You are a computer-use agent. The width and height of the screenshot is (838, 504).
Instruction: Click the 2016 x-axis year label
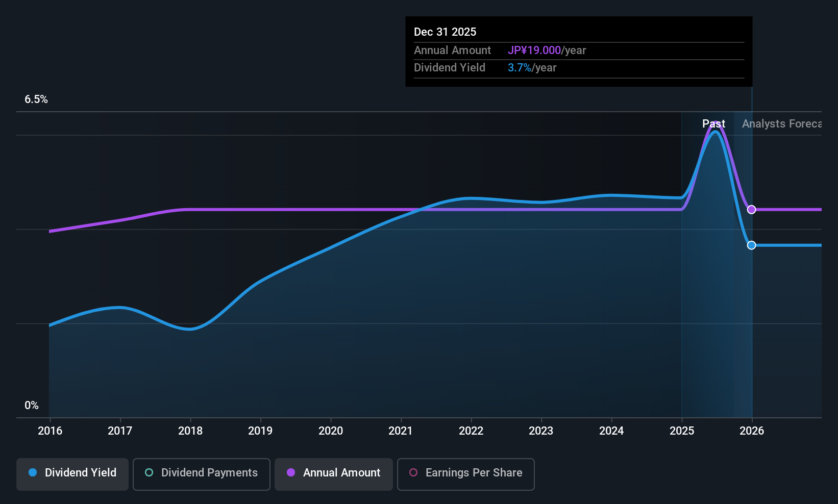point(50,431)
